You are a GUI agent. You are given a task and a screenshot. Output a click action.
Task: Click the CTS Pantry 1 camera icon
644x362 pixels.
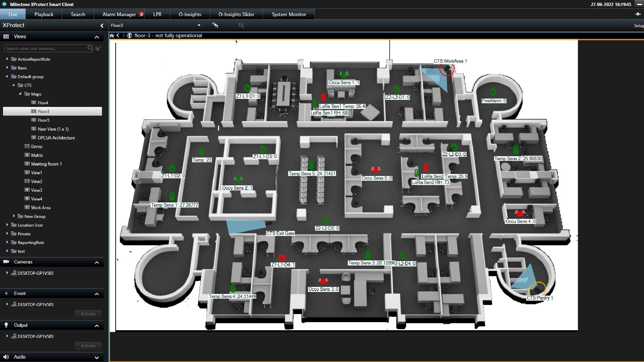[537, 290]
